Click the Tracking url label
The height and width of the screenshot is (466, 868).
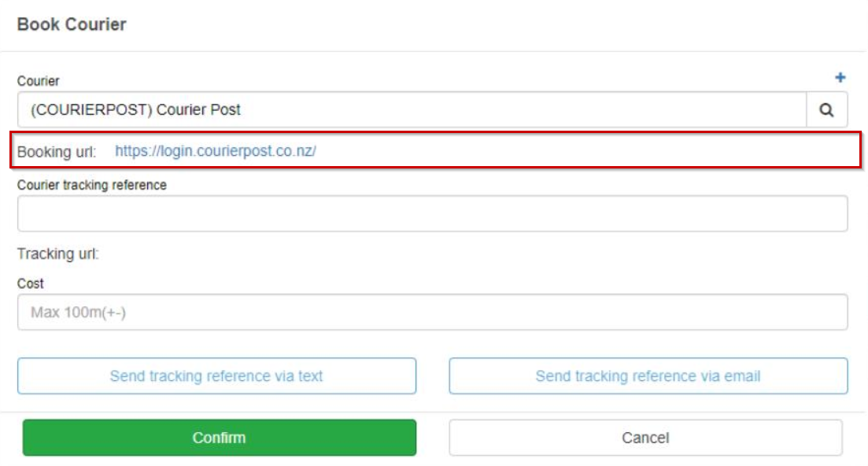57,253
